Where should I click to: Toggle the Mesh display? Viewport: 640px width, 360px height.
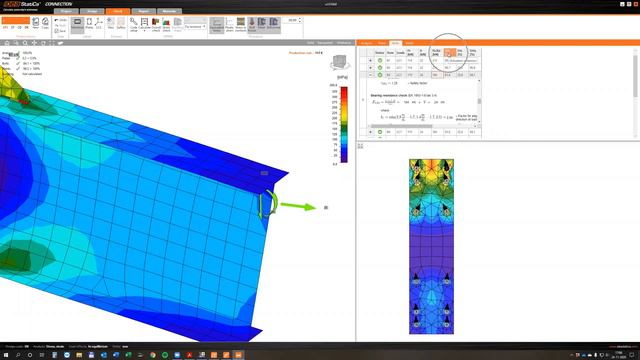262,24
